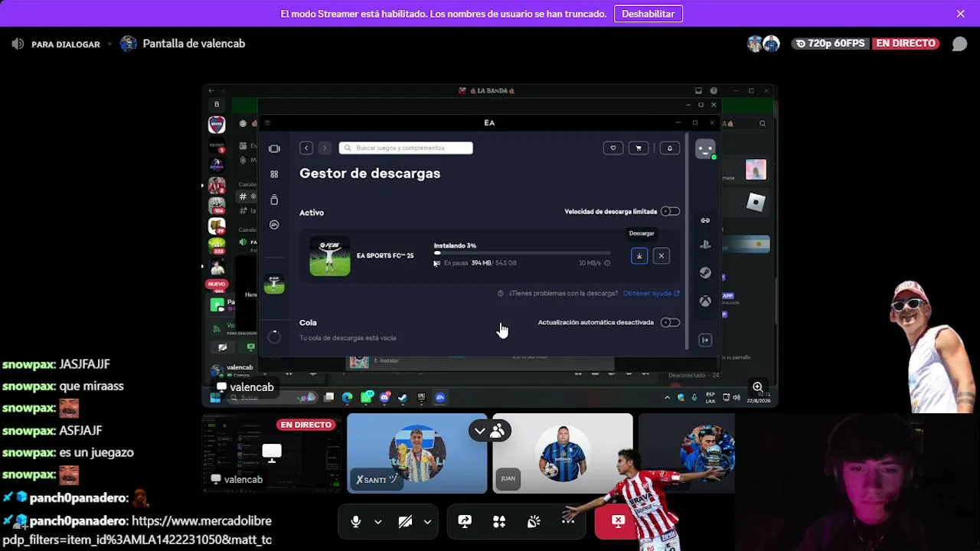Screen dimensions: 980x551
Task: Expand microphone input options arrow
Action: [x=377, y=522]
